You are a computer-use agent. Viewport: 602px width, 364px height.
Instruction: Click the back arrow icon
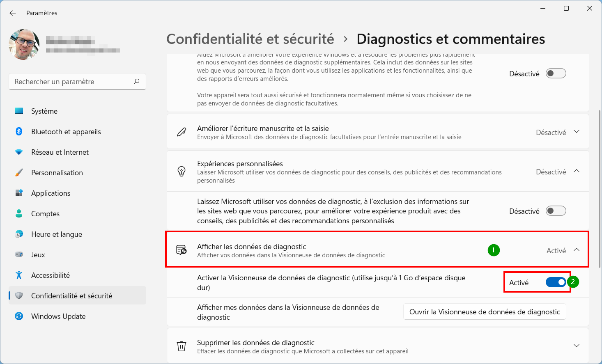pyautogui.click(x=13, y=13)
